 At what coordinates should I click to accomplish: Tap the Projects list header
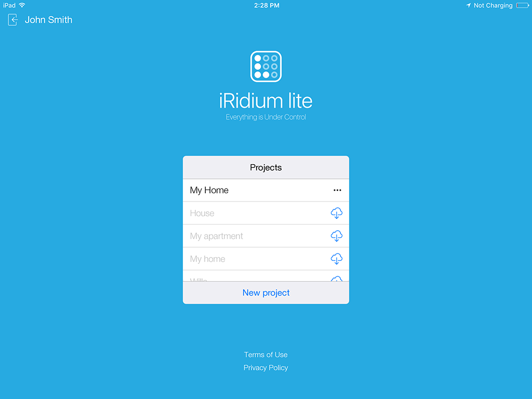coord(265,167)
